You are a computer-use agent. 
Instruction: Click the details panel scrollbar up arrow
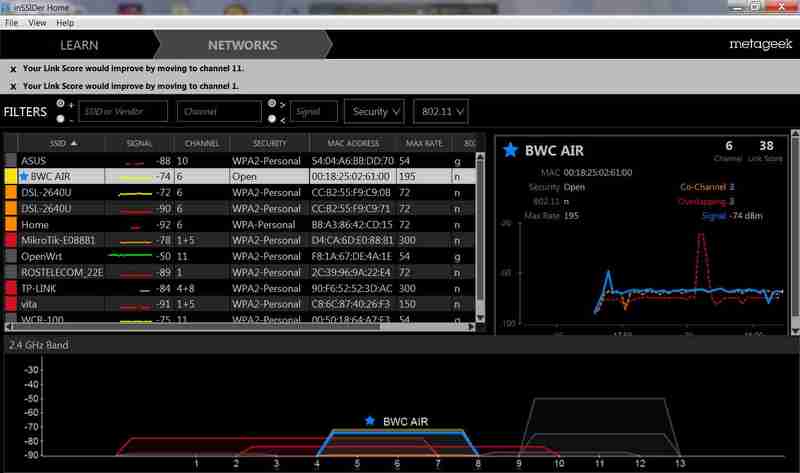pyautogui.click(x=795, y=134)
